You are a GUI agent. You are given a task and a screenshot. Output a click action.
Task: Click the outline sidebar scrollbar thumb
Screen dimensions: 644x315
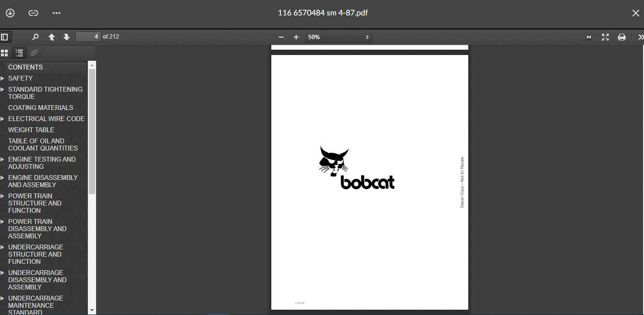pyautogui.click(x=92, y=131)
